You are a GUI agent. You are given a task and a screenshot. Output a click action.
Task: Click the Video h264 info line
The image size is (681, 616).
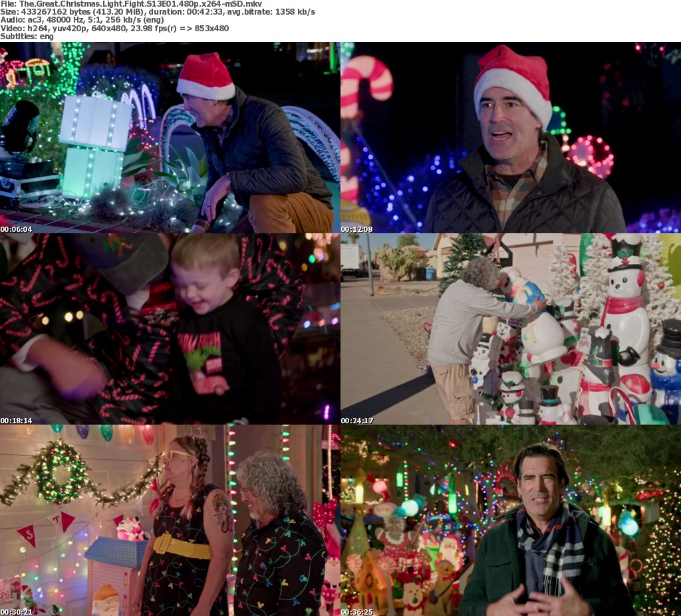pos(114,28)
